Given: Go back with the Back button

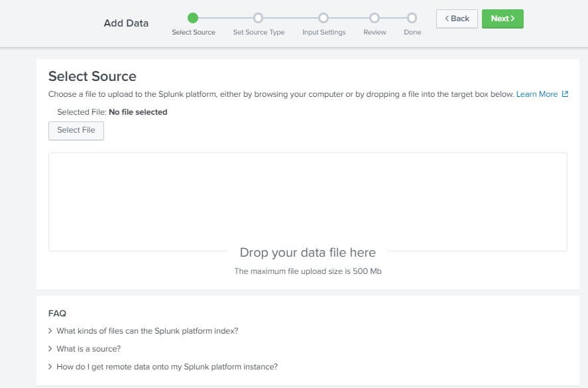Looking at the screenshot, I should (457, 19).
